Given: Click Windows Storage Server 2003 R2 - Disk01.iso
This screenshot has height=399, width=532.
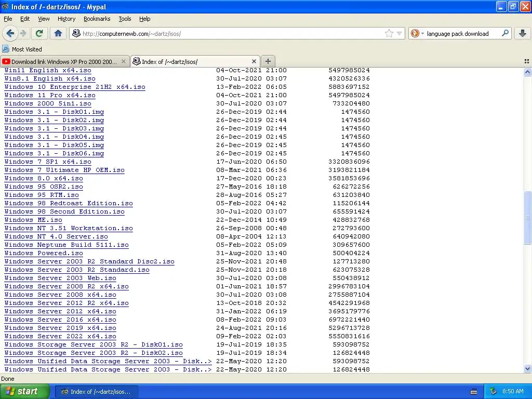Looking at the screenshot, I should point(94,344).
